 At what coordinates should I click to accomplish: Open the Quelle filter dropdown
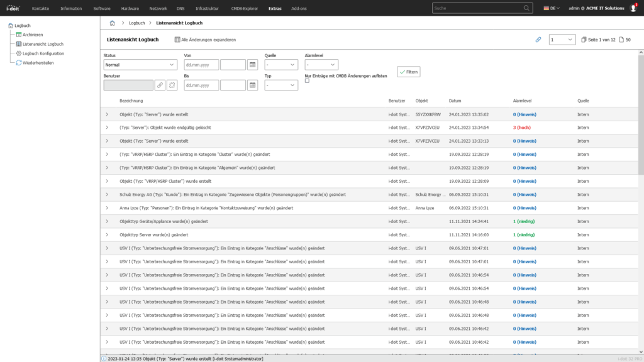[281, 65]
